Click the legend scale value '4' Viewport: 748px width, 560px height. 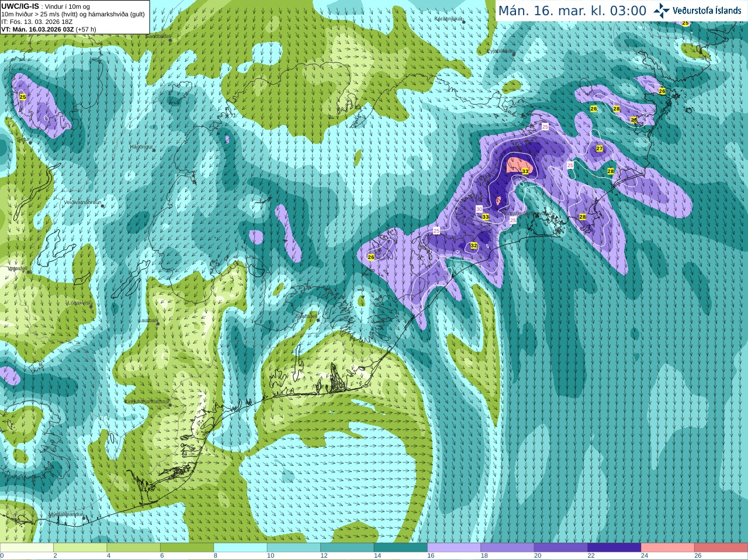109,556
